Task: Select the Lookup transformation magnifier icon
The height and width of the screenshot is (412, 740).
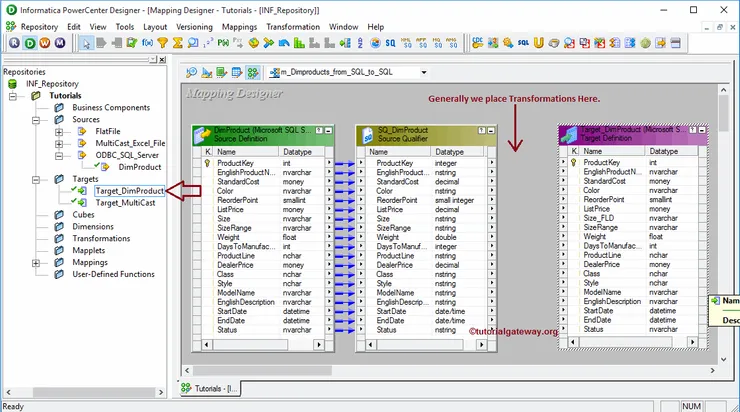Action: click(x=193, y=43)
